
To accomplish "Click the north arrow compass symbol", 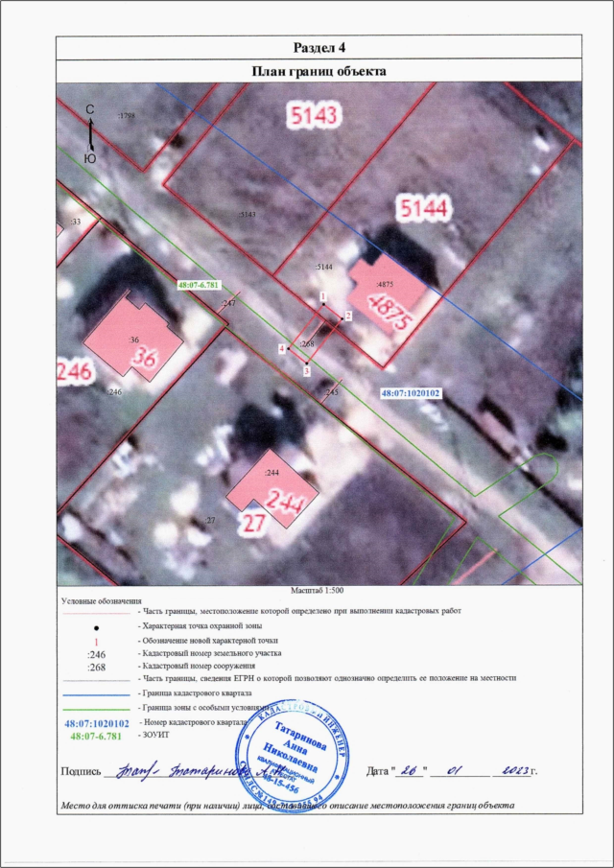I will [x=89, y=134].
